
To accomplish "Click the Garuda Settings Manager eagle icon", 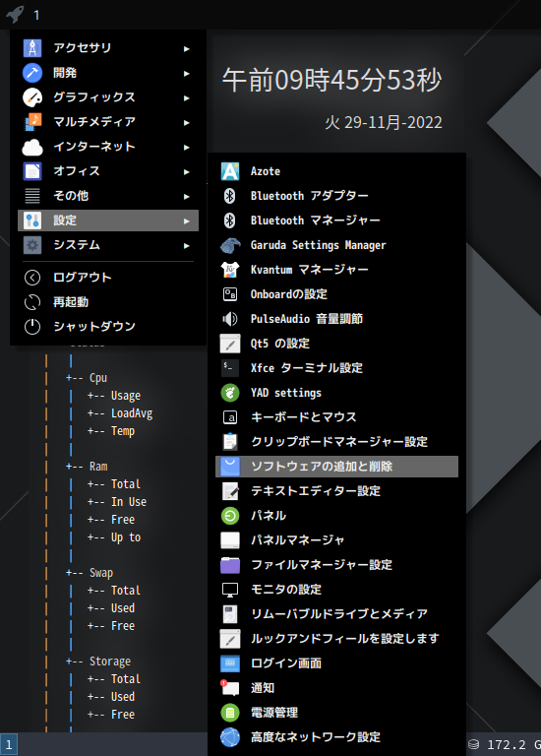I will pos(230,245).
